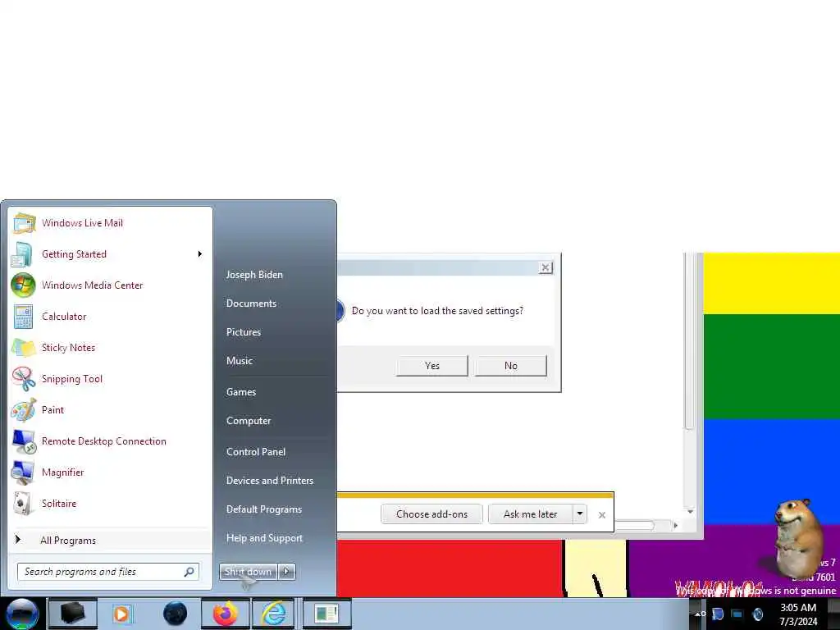Open Computer from Start menu
Viewport: 840px width, 630px height.
pos(249,421)
